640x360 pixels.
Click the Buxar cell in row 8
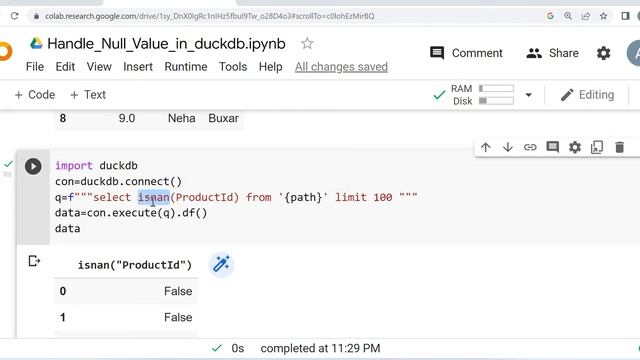(223, 118)
